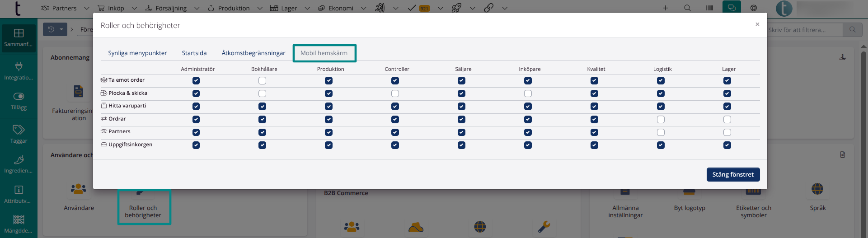The image size is (868, 238).
Task: Click the Taggar icon in sidebar
Action: (19, 134)
